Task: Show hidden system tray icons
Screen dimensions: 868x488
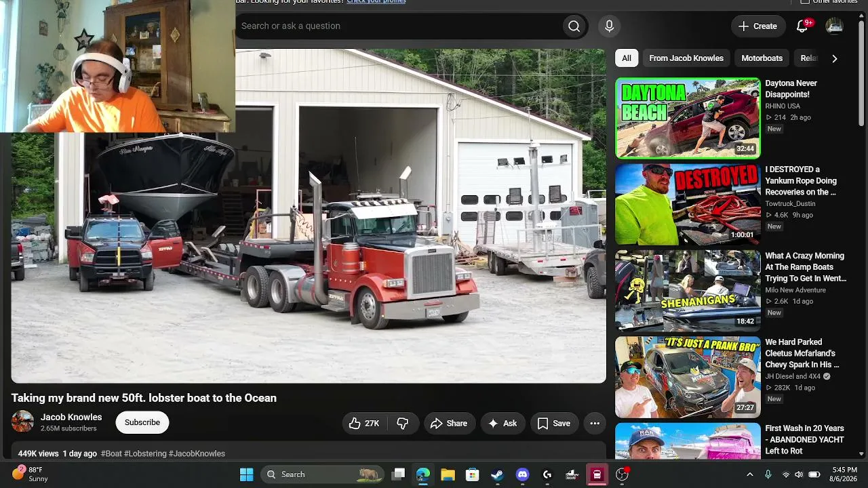Action: click(749, 474)
